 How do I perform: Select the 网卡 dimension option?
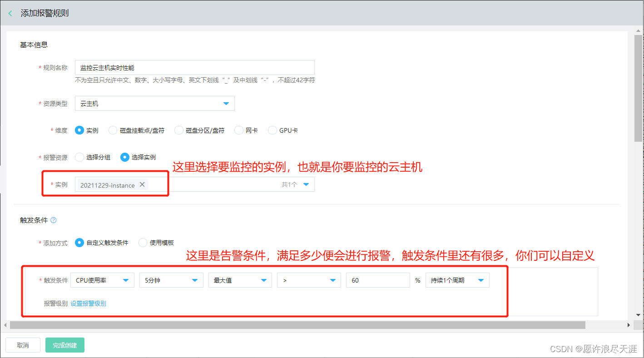tap(239, 130)
